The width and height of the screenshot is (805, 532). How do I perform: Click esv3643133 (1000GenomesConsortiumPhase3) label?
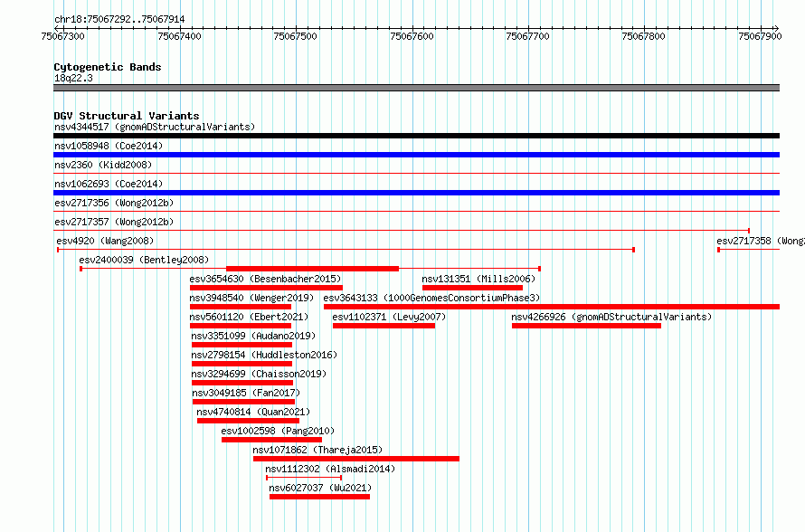coord(431,298)
